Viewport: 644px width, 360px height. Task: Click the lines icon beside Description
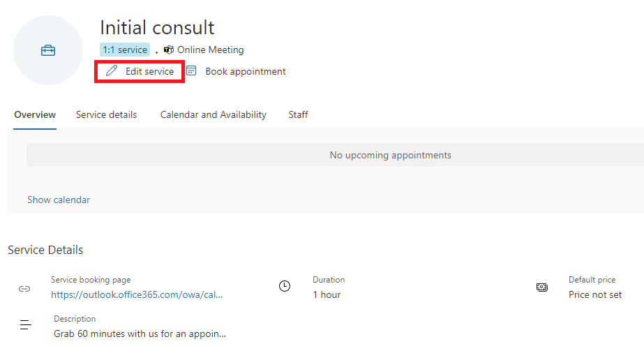point(25,324)
